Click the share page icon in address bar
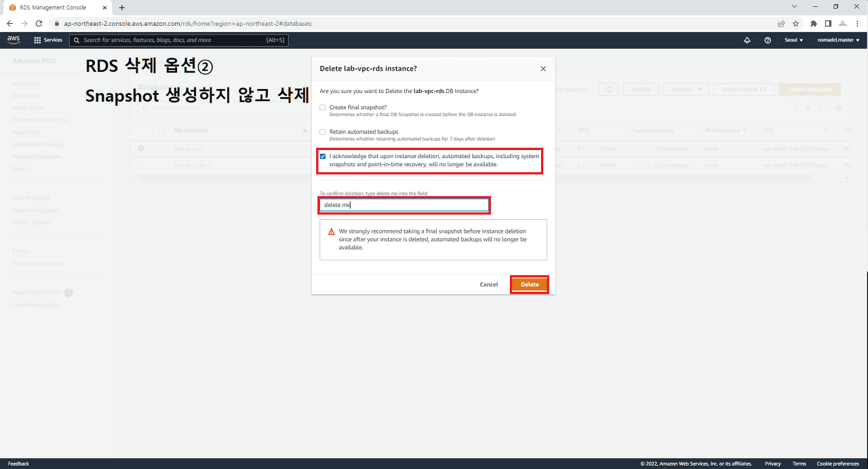The image size is (868, 469). point(781,23)
